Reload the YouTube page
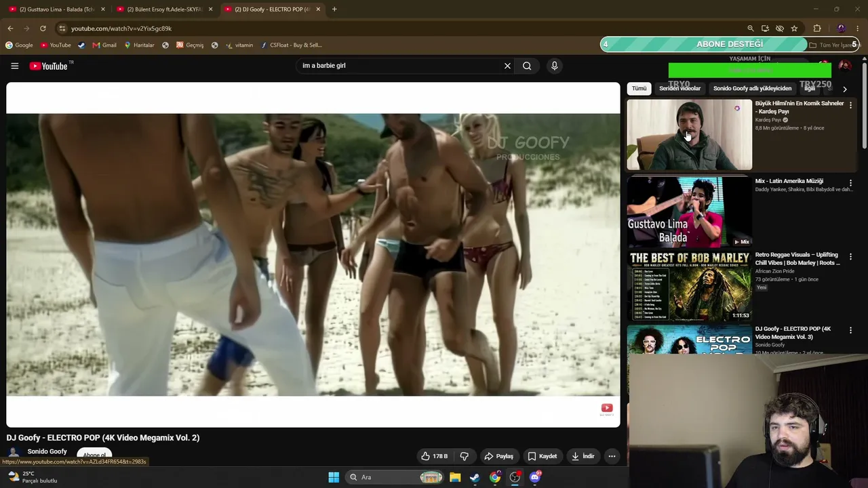 43,28
